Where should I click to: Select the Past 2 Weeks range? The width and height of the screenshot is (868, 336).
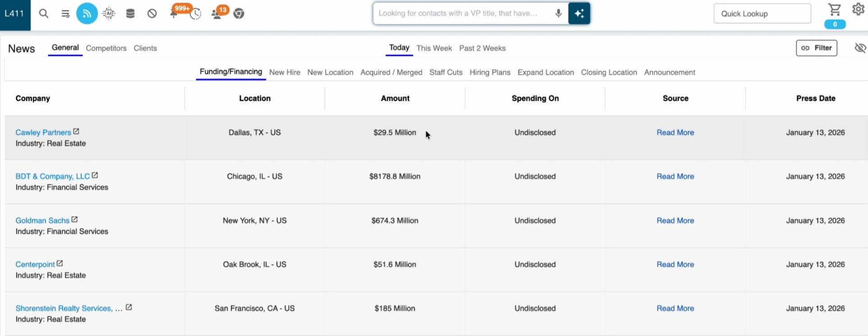482,48
